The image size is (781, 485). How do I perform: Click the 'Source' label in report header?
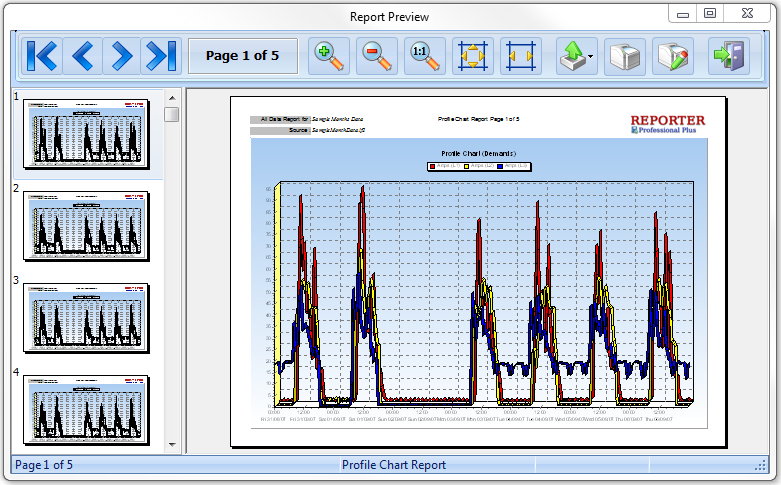point(280,130)
